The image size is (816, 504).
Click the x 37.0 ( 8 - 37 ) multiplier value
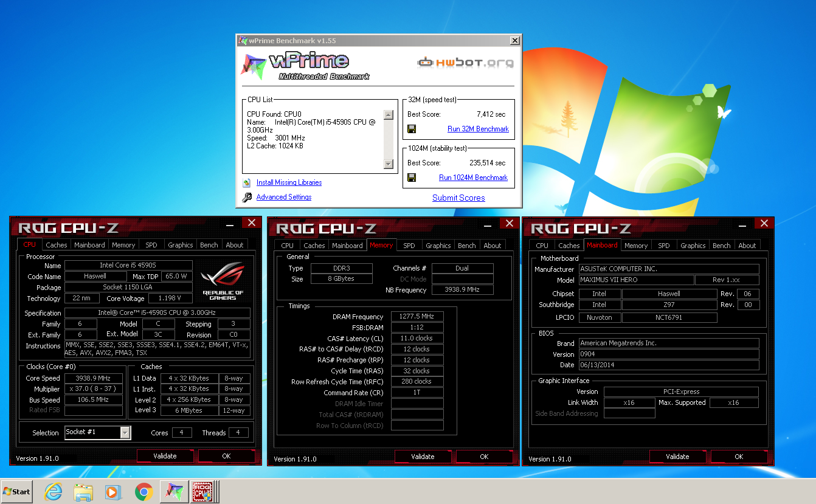94,389
